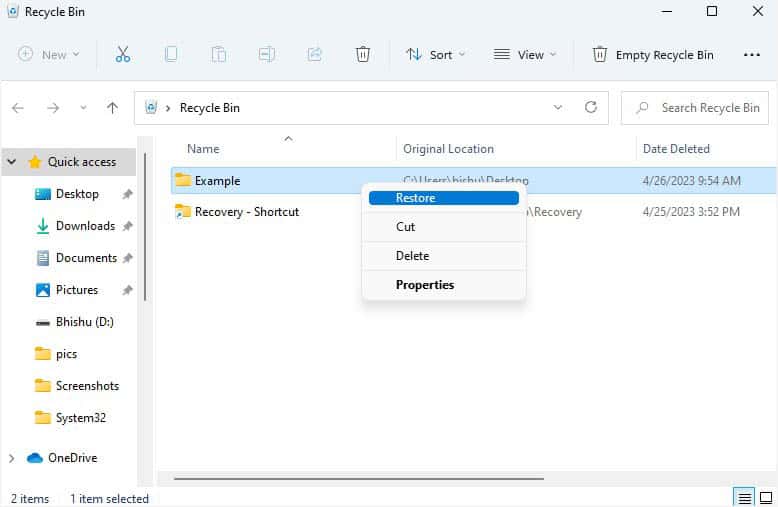The height and width of the screenshot is (507, 778).
Task: Open Bhishu (D:) drive in sidebar
Action: coord(84,322)
